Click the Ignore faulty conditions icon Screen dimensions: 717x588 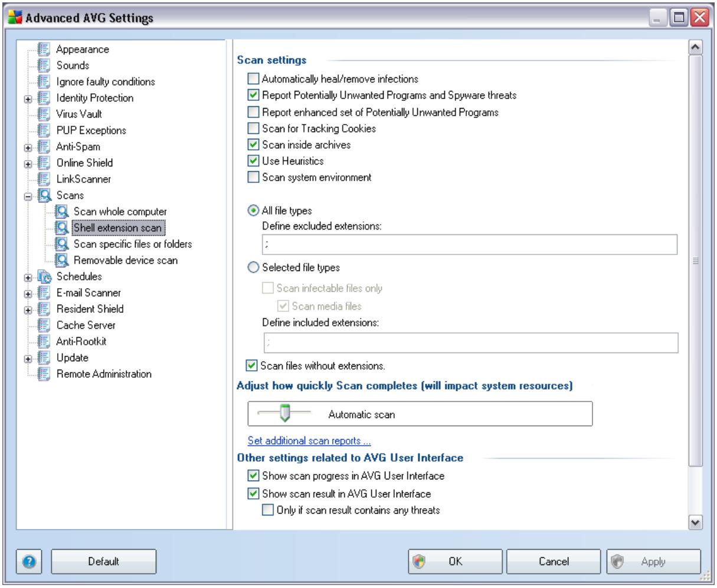click(x=44, y=82)
